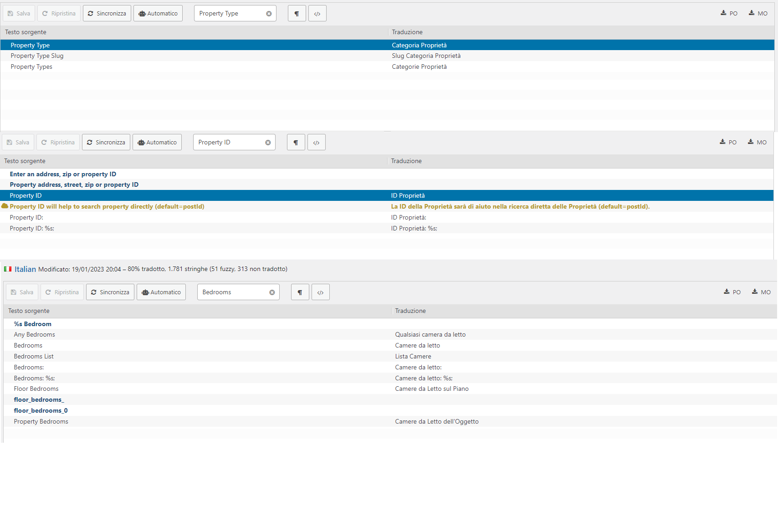Select source string 'Bedrooms List'
The height and width of the screenshot is (532, 778).
coord(34,357)
